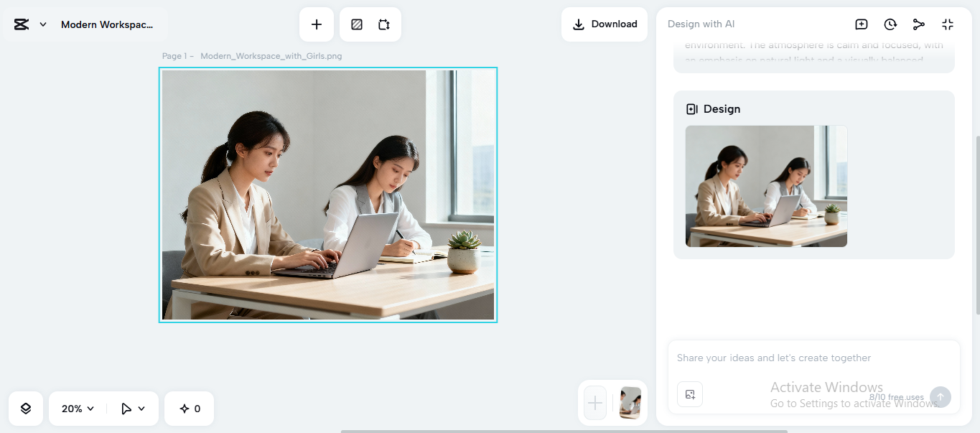Select the cursor pointer tool

tap(127, 409)
